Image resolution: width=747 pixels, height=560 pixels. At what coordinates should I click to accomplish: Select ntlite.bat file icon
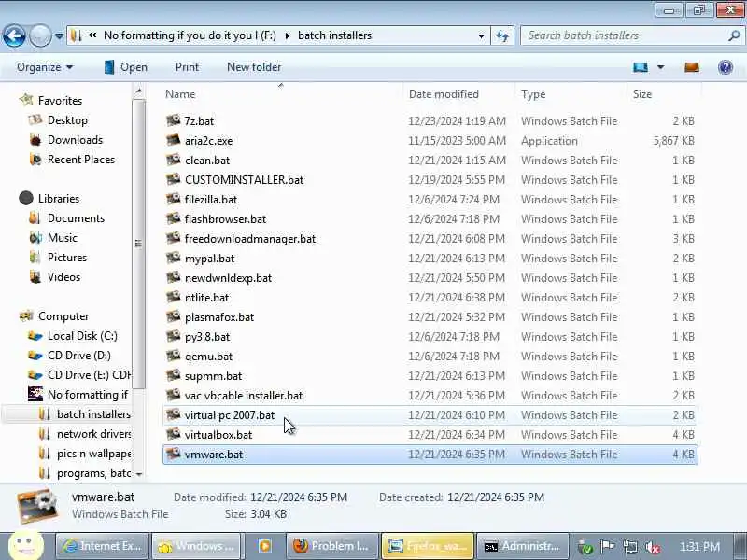coord(174,297)
